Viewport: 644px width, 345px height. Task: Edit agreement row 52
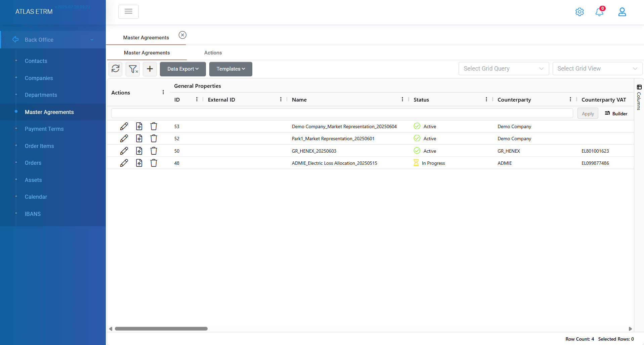coord(124,139)
